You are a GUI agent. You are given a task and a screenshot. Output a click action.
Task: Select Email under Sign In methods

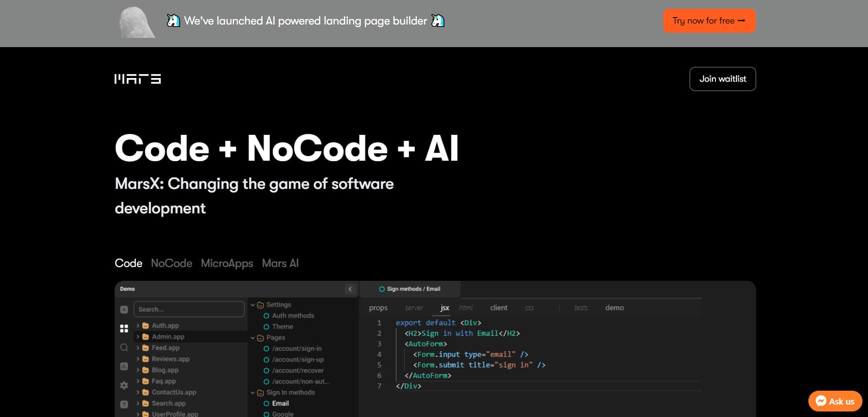pyautogui.click(x=281, y=404)
